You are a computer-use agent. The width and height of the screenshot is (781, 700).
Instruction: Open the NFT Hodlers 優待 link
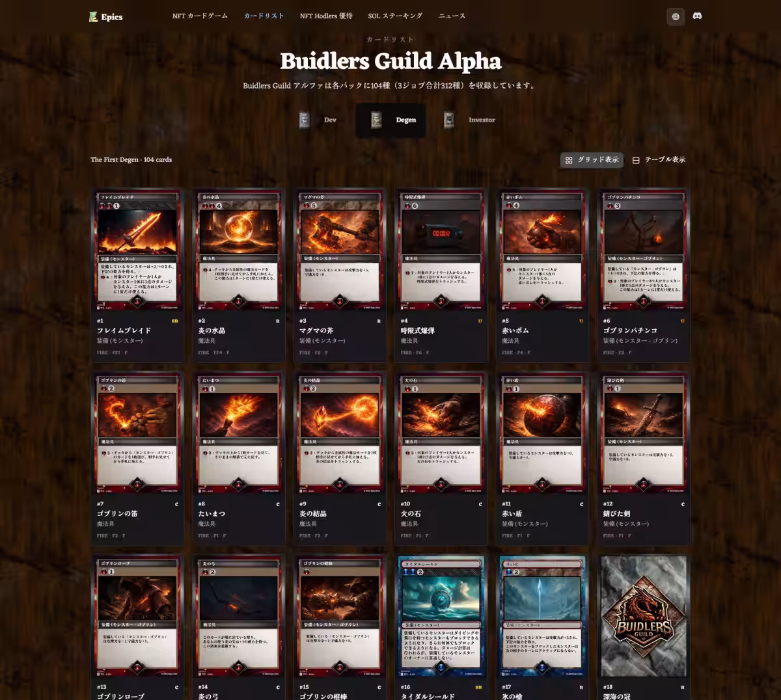[326, 16]
